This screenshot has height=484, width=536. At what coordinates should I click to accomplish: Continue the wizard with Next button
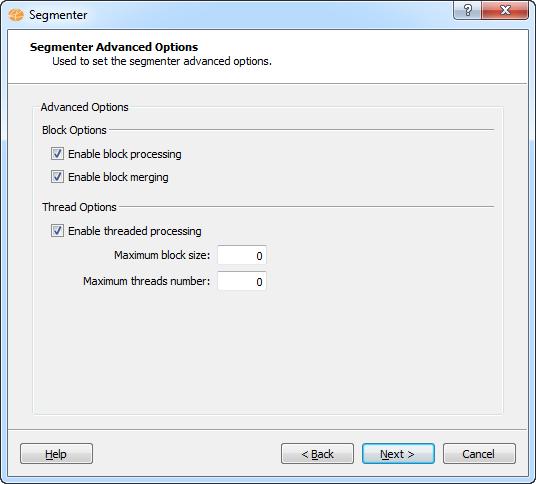point(398,454)
